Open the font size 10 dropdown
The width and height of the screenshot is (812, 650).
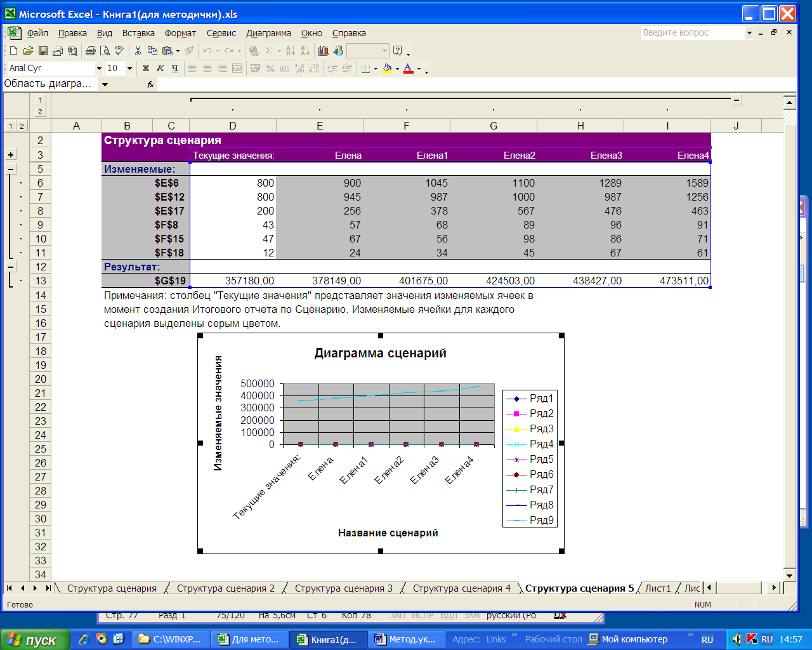129,69
